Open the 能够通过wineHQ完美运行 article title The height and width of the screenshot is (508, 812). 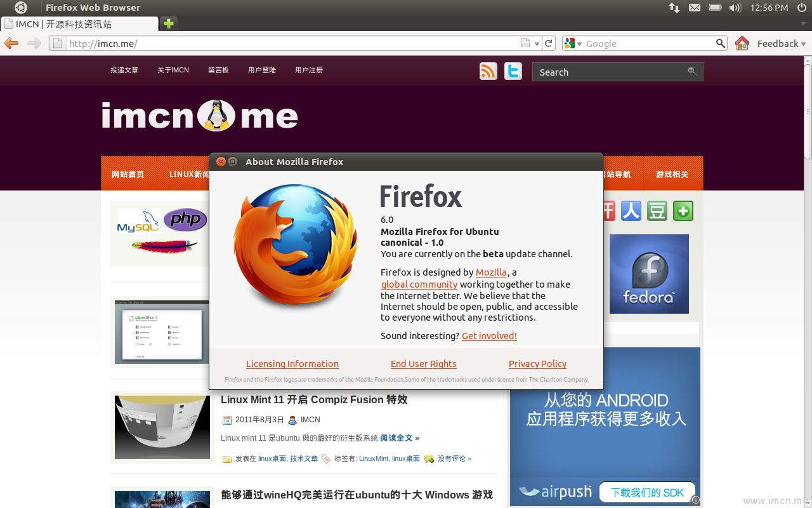click(x=357, y=495)
